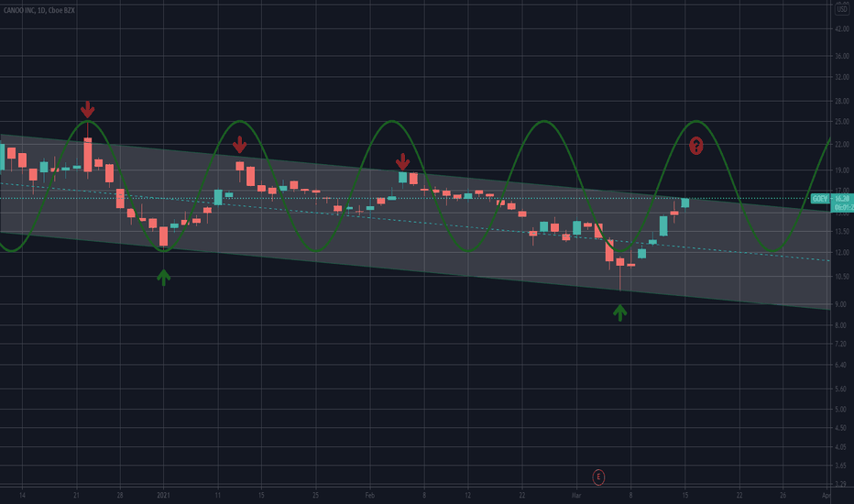Click the 36.00 price axis label
This screenshot has height=504, width=854.
842,56
